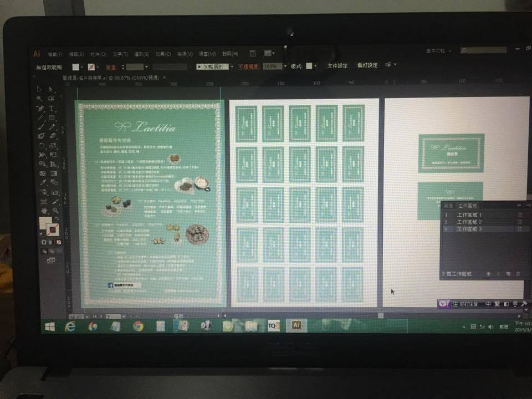Open the 文字(T) menu
Screen dimensions: 532x399
coord(120,54)
